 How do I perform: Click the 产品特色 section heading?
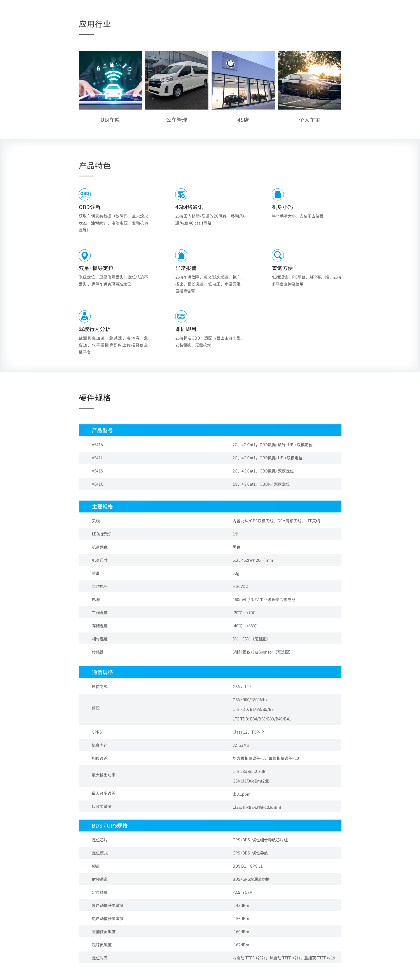[x=95, y=166]
